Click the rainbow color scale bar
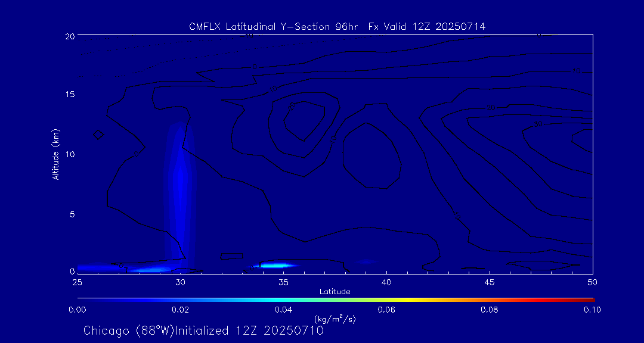The image size is (644, 343). (x=336, y=300)
